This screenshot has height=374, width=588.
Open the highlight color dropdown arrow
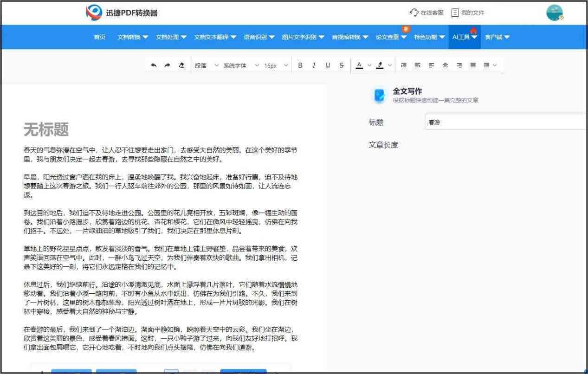(390, 65)
